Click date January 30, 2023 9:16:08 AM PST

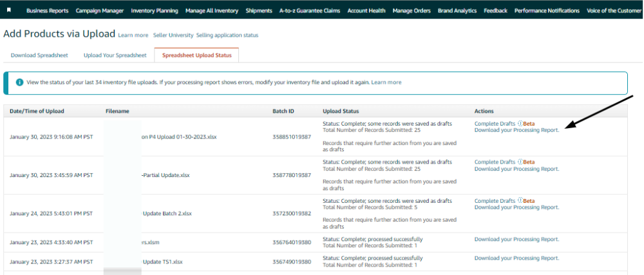[52, 137]
